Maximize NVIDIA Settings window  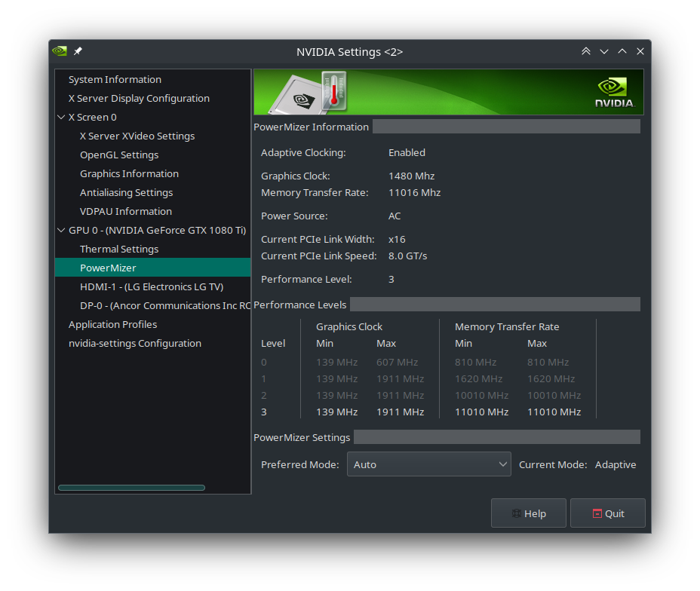(x=622, y=51)
